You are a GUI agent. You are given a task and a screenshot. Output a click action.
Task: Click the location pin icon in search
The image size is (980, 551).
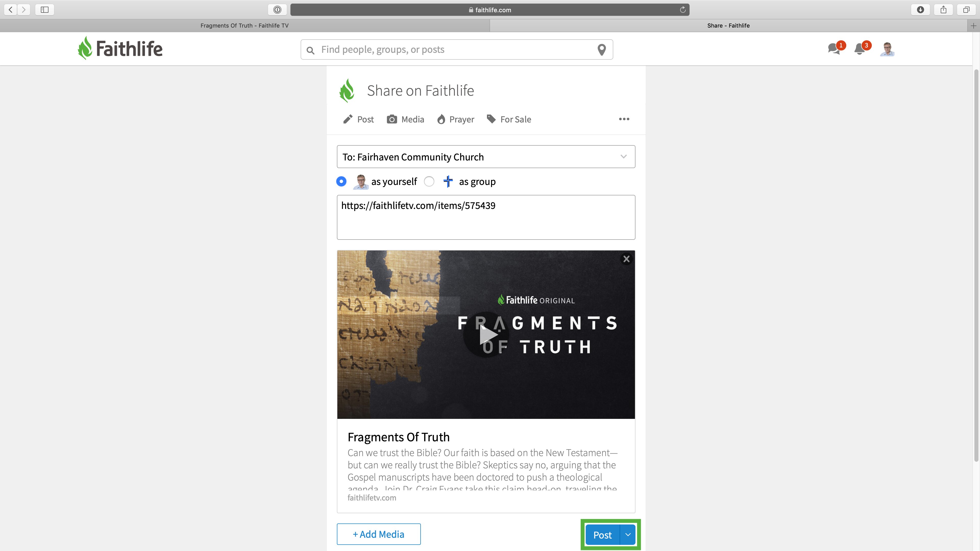tap(602, 49)
